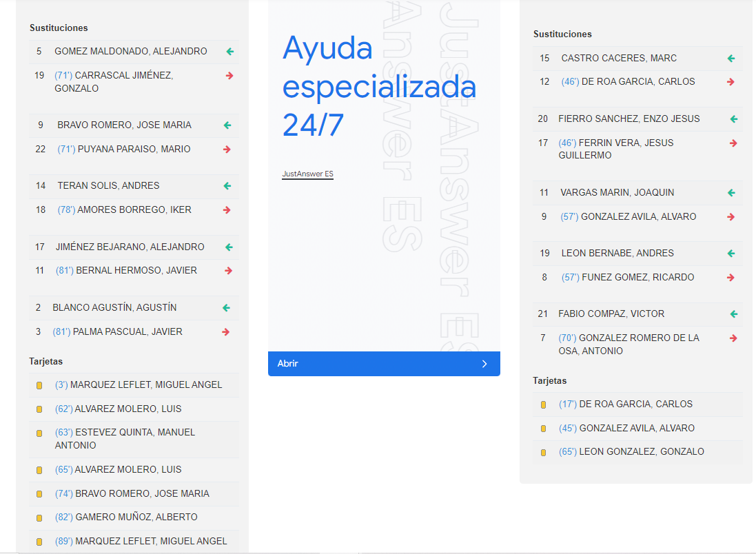Click yellow card icon for (3') MARQUEZ LEFLET

tap(39, 385)
